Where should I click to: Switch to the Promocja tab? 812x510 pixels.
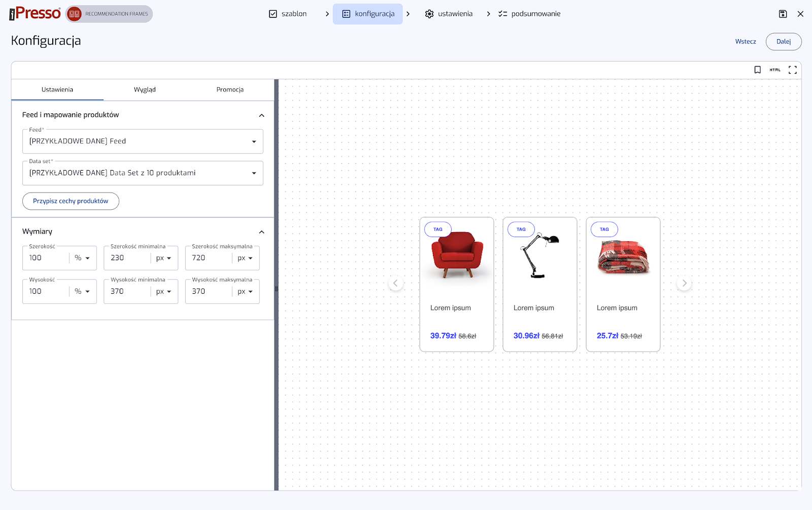pyautogui.click(x=230, y=90)
